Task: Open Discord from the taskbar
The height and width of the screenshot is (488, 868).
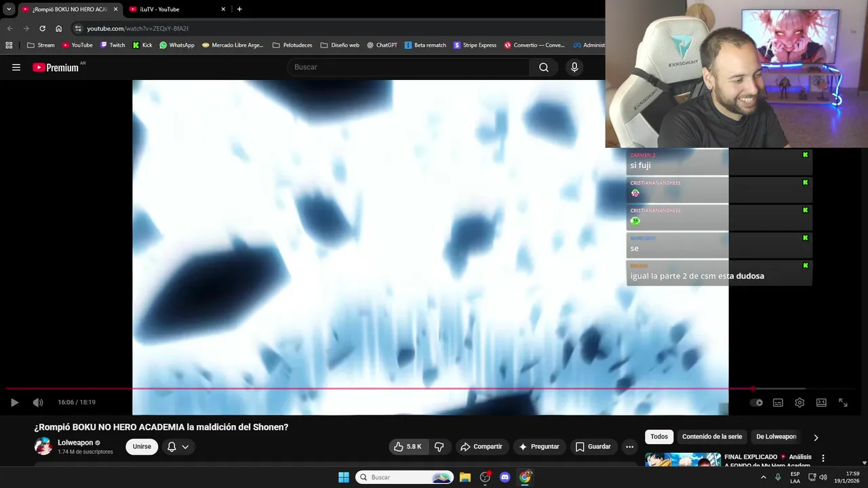Action: tap(505, 477)
